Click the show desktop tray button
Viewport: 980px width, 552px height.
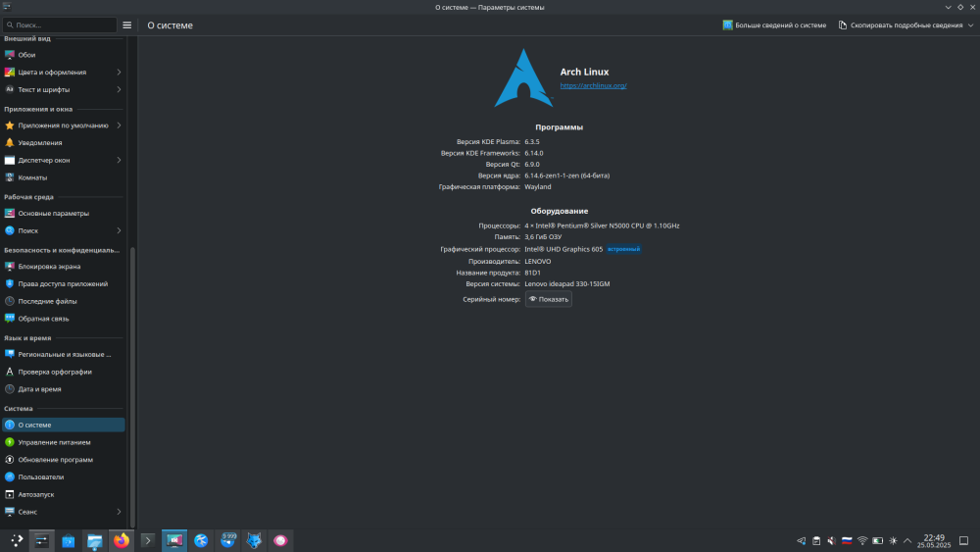click(x=963, y=541)
